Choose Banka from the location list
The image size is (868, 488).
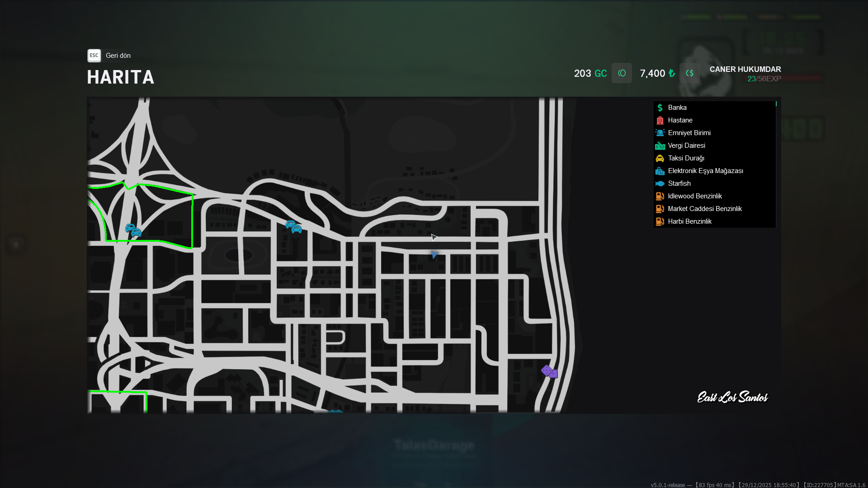click(x=677, y=108)
